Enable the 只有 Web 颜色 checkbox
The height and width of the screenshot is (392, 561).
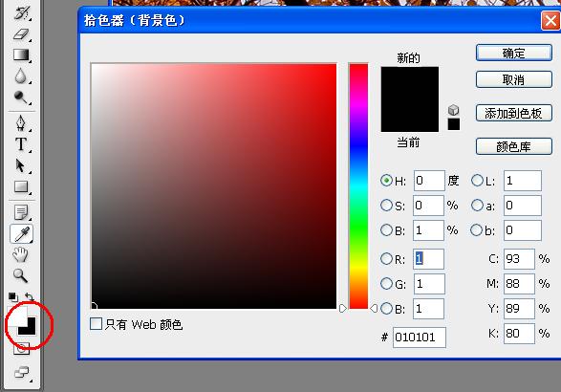[96, 323]
